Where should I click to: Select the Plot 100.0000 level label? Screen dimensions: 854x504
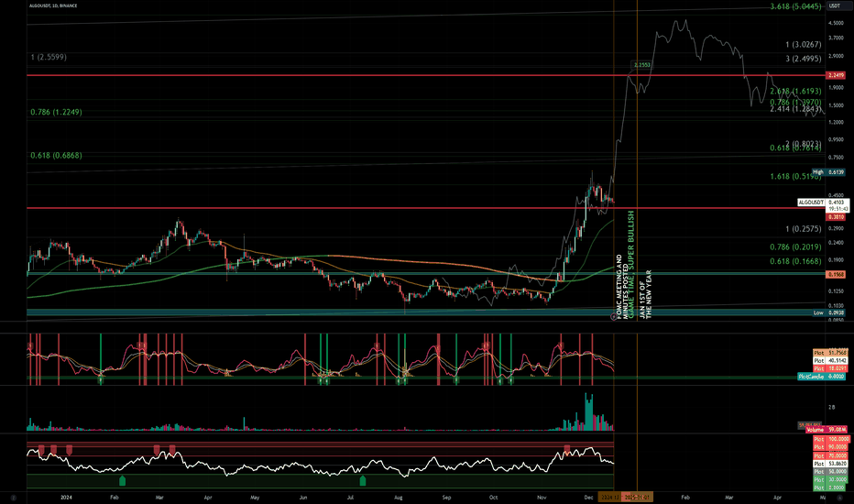click(830, 439)
